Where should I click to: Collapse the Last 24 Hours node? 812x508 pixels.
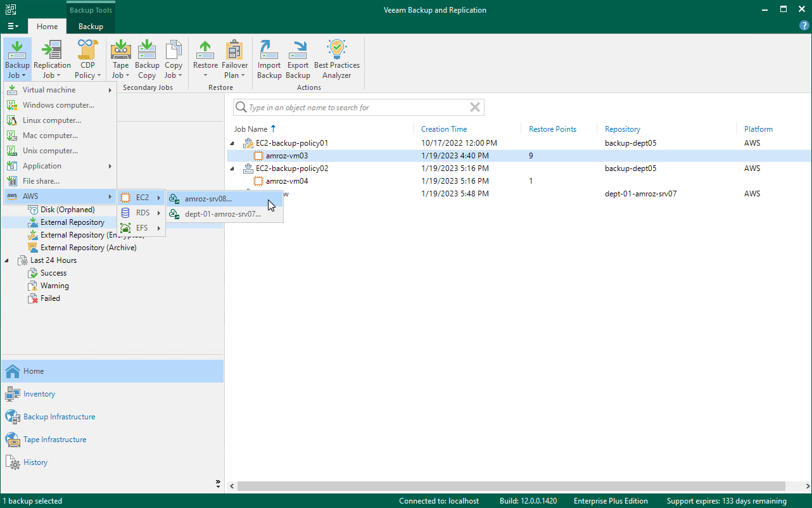point(7,260)
